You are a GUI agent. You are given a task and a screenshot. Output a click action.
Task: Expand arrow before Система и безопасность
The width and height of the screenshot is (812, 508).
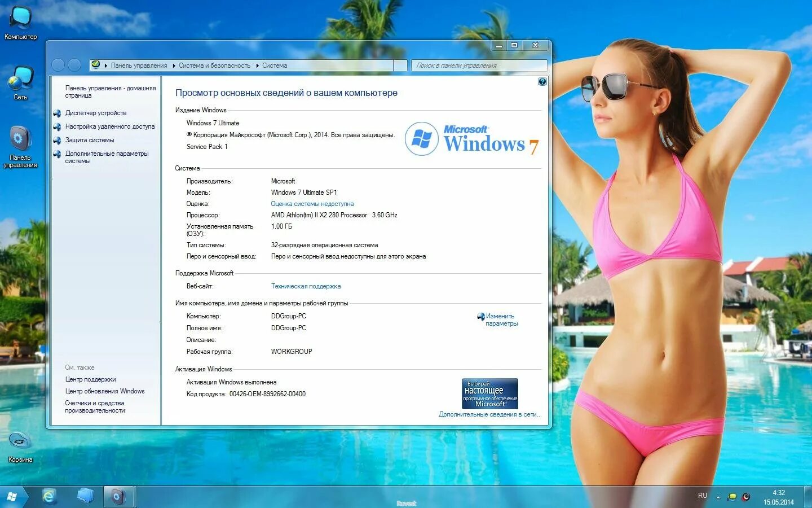pos(174,65)
